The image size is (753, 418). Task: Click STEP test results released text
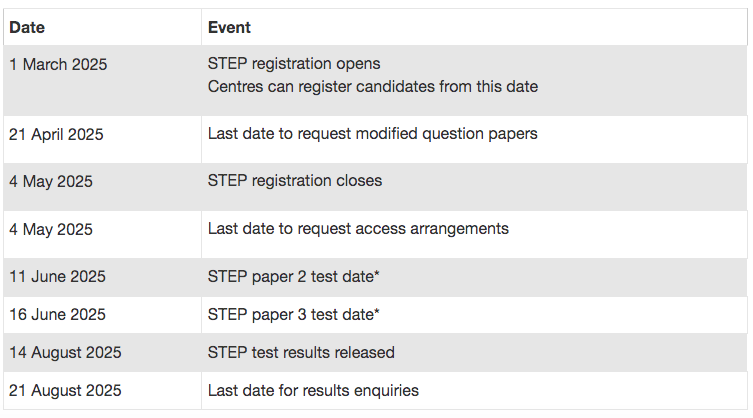point(301,352)
